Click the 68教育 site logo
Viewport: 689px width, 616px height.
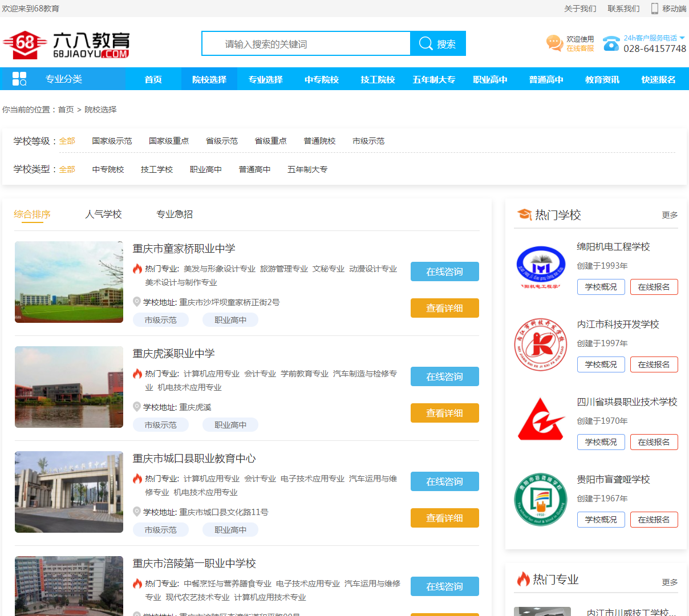click(66, 44)
